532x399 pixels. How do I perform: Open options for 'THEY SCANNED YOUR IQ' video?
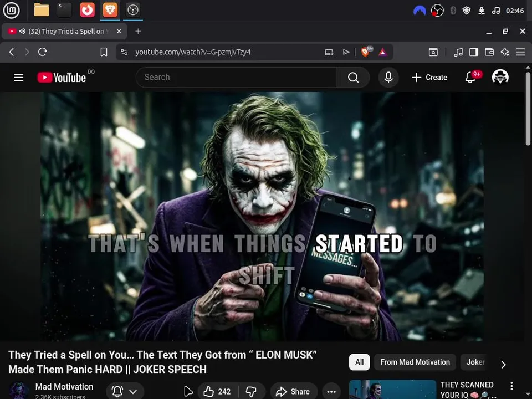(511, 386)
